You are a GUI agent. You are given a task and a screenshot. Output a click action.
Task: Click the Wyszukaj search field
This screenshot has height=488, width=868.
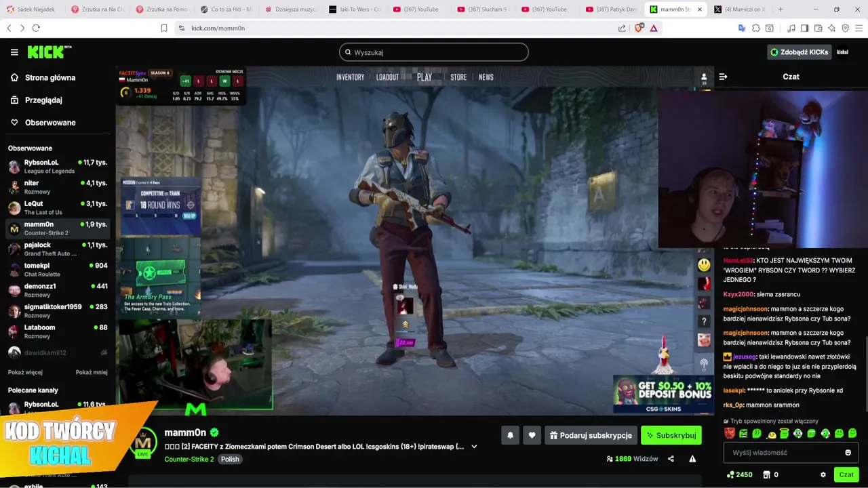pyautogui.click(x=434, y=52)
